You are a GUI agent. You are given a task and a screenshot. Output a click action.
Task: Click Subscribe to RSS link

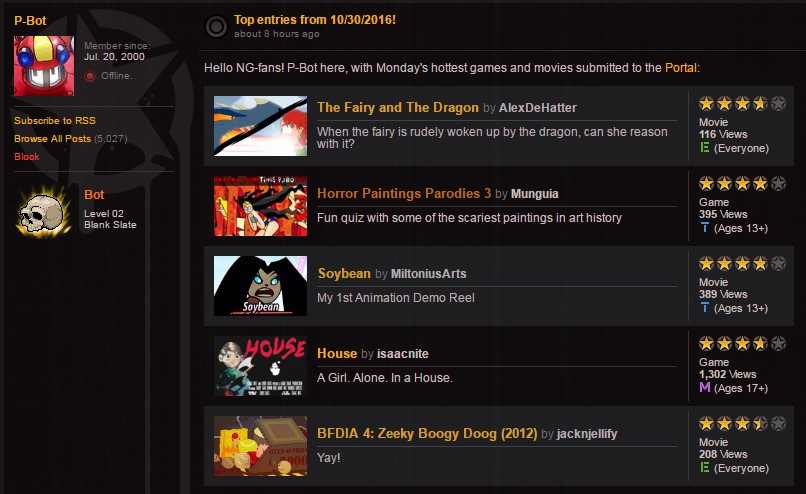pos(55,120)
